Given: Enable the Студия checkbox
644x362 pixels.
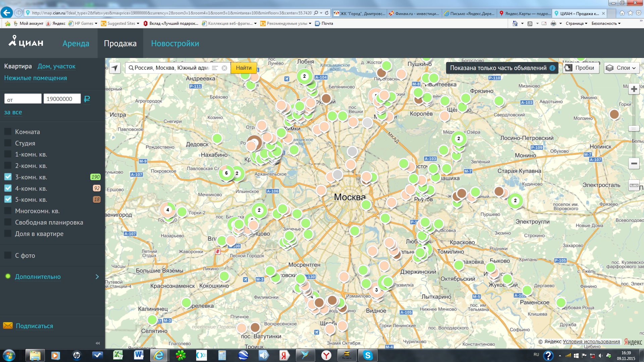Looking at the screenshot, I should tap(8, 143).
